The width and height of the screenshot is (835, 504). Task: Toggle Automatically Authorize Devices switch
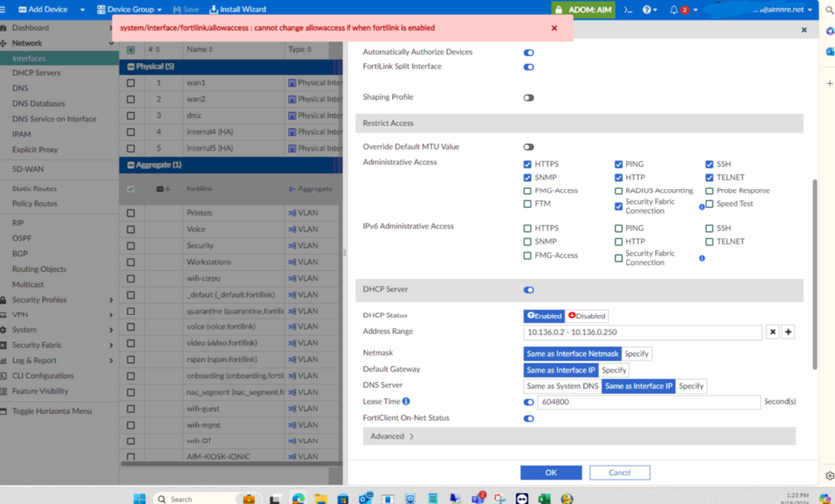[x=529, y=53]
